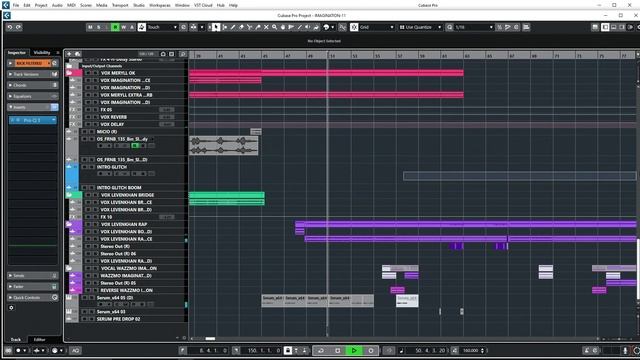This screenshot has height=360, width=640.
Task: Collapse the Inserts inspector section
Action: point(33,107)
